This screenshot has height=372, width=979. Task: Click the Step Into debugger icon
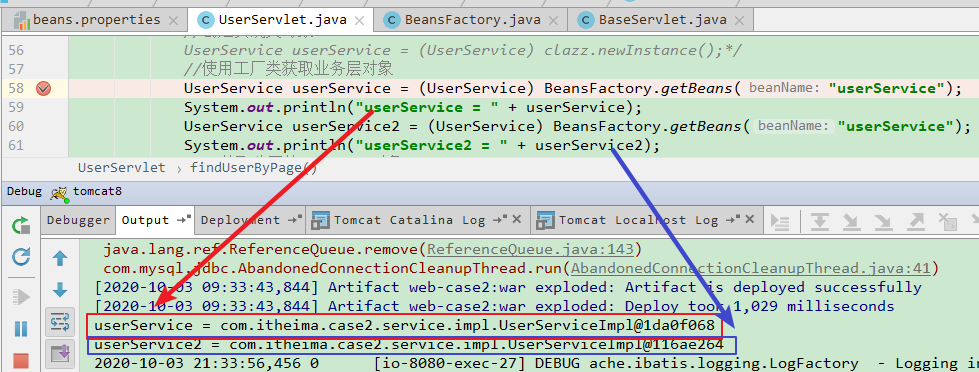point(851,222)
